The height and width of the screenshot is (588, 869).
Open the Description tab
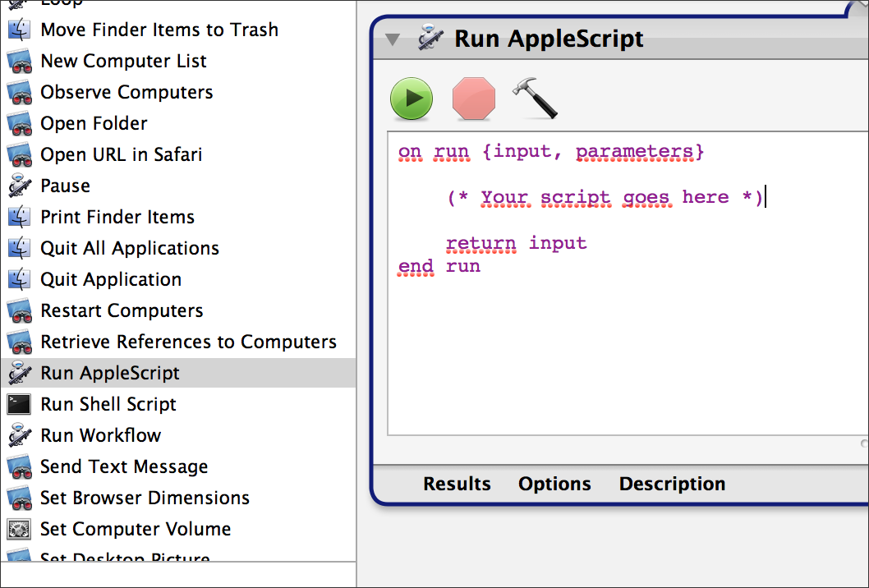[x=672, y=484]
